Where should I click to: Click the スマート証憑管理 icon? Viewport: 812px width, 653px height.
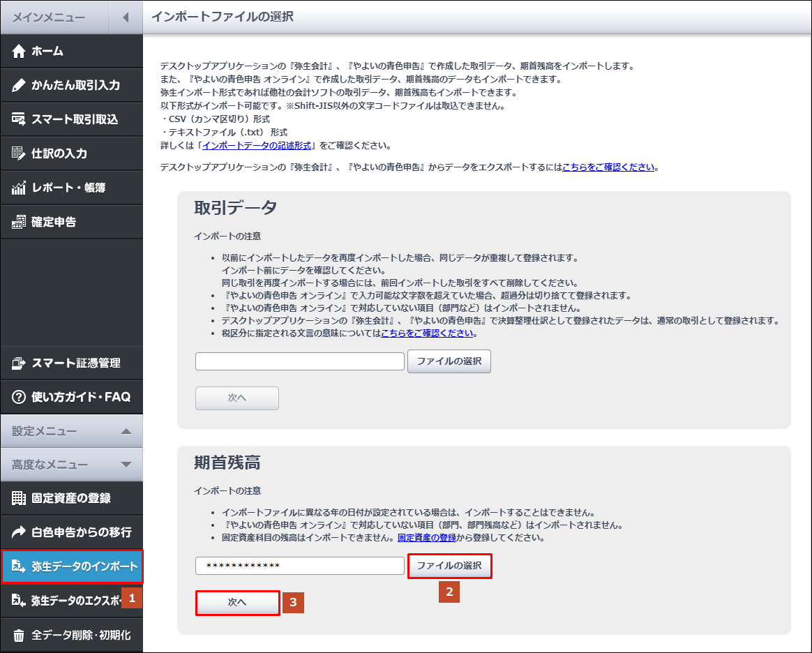pyautogui.click(x=19, y=363)
